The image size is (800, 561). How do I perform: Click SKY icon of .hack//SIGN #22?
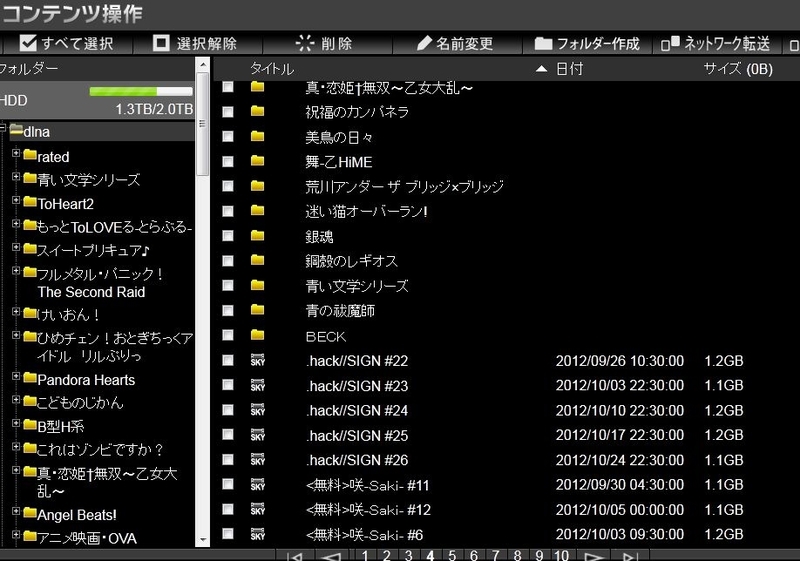tap(258, 360)
